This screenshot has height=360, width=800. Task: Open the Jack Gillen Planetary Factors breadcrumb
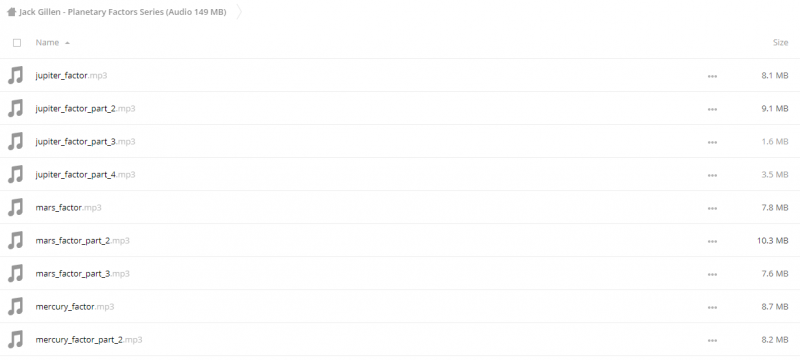(x=122, y=12)
